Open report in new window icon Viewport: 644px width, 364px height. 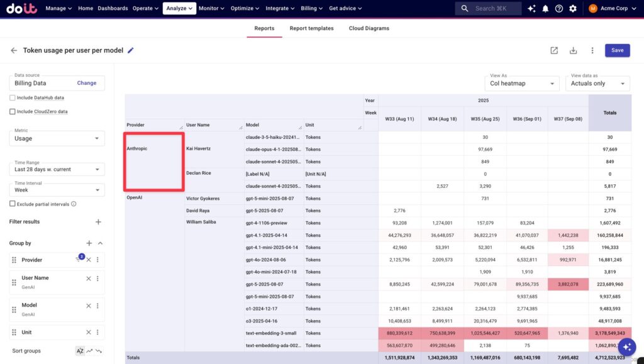click(554, 50)
